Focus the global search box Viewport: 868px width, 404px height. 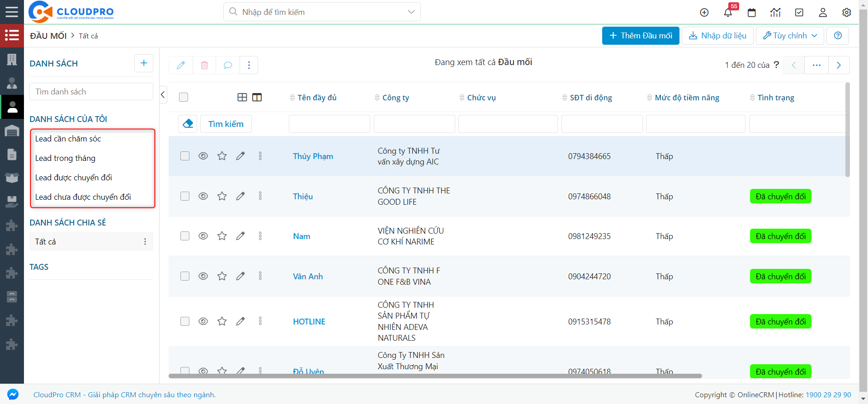point(322,12)
